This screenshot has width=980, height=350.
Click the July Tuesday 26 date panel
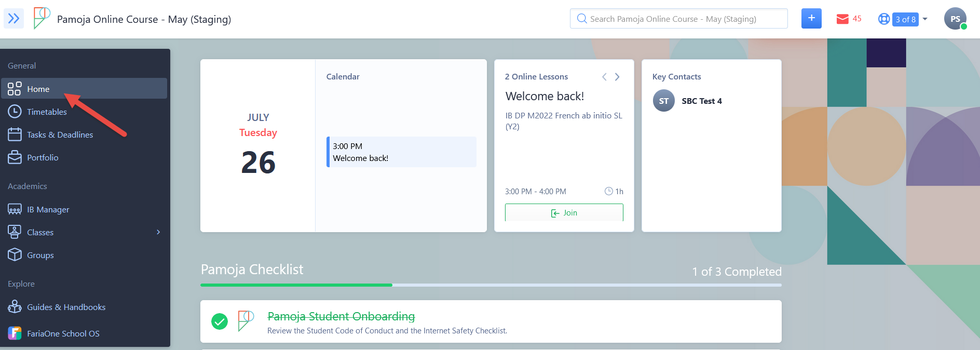tap(258, 145)
